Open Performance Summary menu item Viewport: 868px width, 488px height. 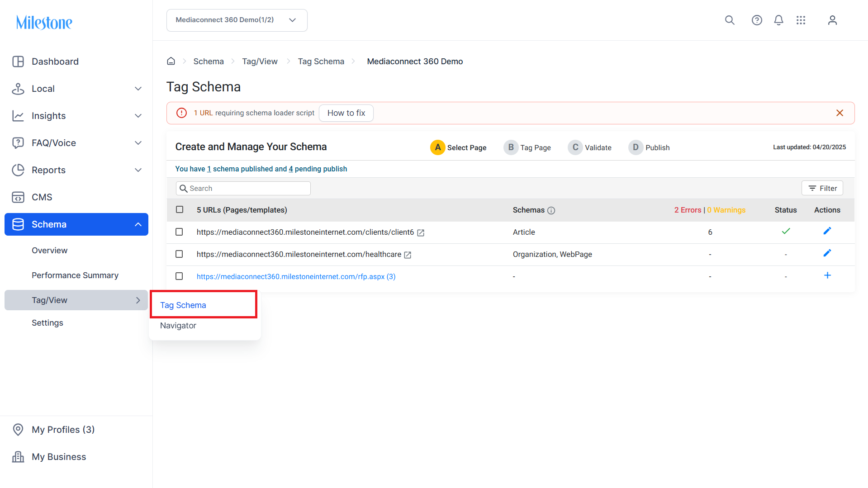[75, 275]
